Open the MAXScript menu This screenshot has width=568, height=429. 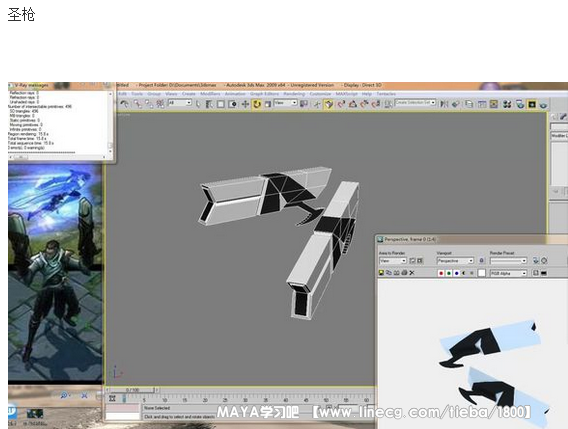[x=346, y=94]
